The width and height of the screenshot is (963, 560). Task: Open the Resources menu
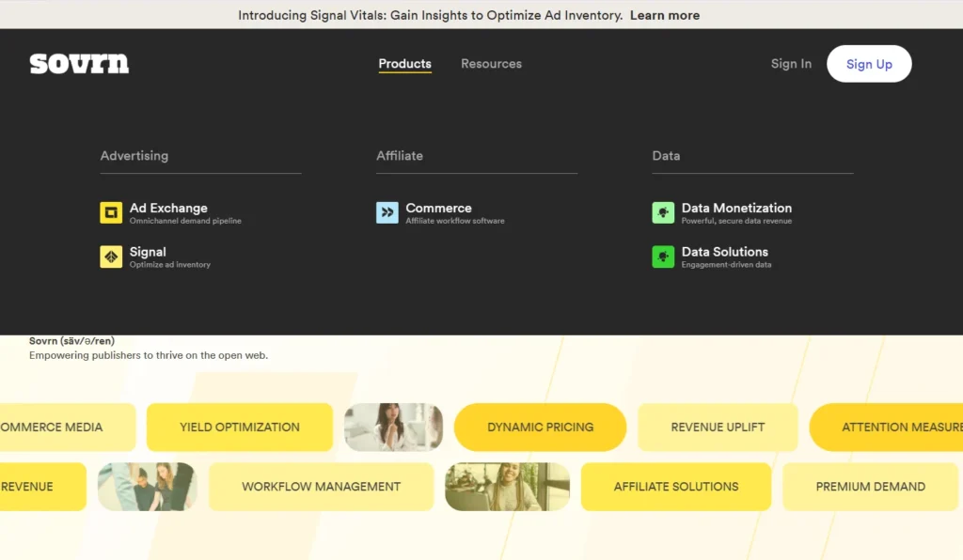point(491,64)
